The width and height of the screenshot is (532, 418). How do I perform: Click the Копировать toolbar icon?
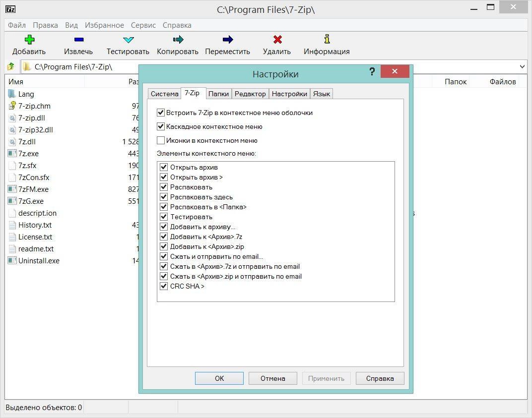178,40
